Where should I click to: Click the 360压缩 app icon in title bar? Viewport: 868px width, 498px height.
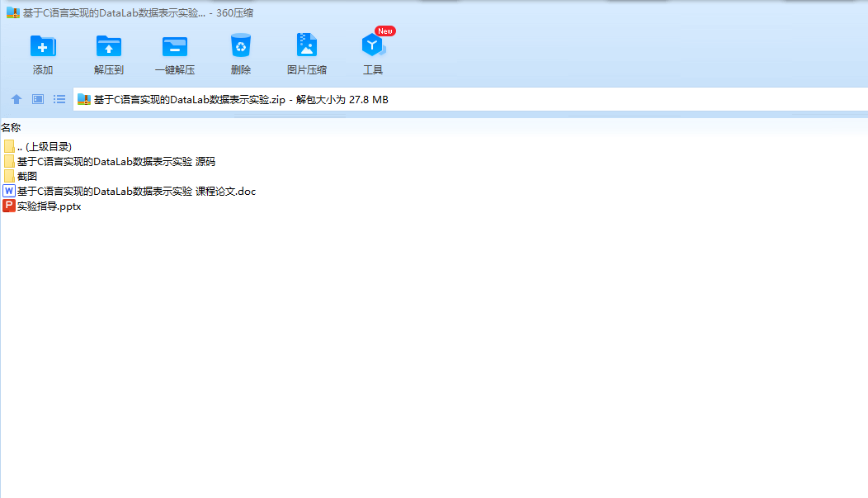pos(12,12)
